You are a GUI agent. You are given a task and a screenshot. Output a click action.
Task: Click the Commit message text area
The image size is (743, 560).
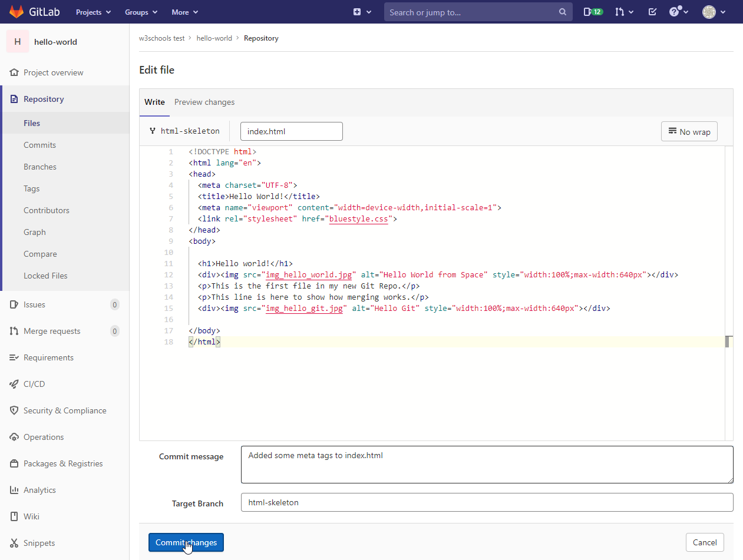(487, 464)
